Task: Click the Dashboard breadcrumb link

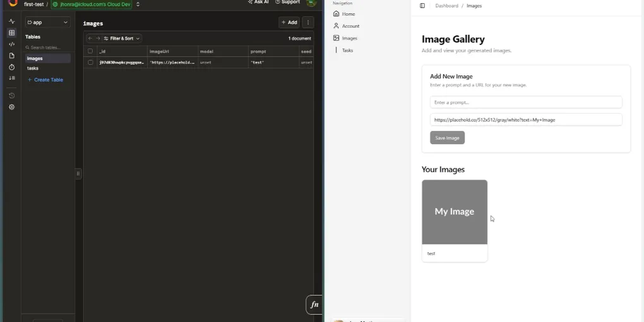Action: [x=446, y=6]
